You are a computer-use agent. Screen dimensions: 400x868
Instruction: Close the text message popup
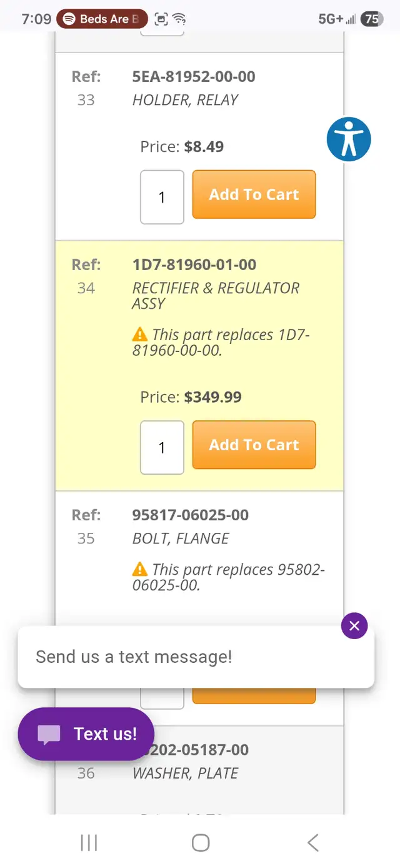[354, 626]
